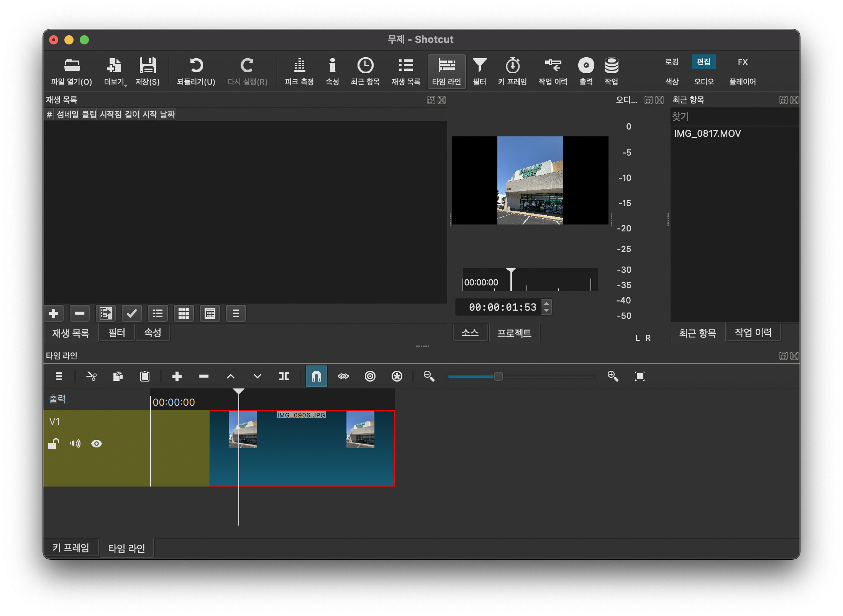
Task: Open the timeline hamburger menu
Action: (x=59, y=376)
